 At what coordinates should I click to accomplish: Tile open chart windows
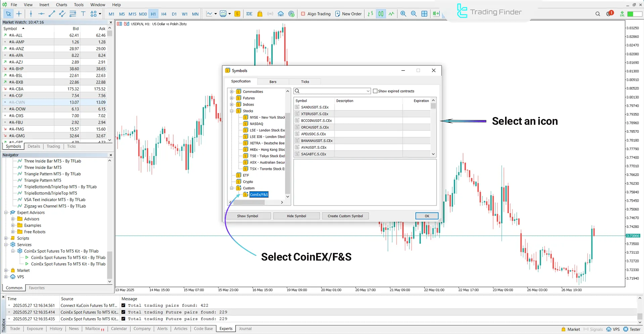(424, 14)
